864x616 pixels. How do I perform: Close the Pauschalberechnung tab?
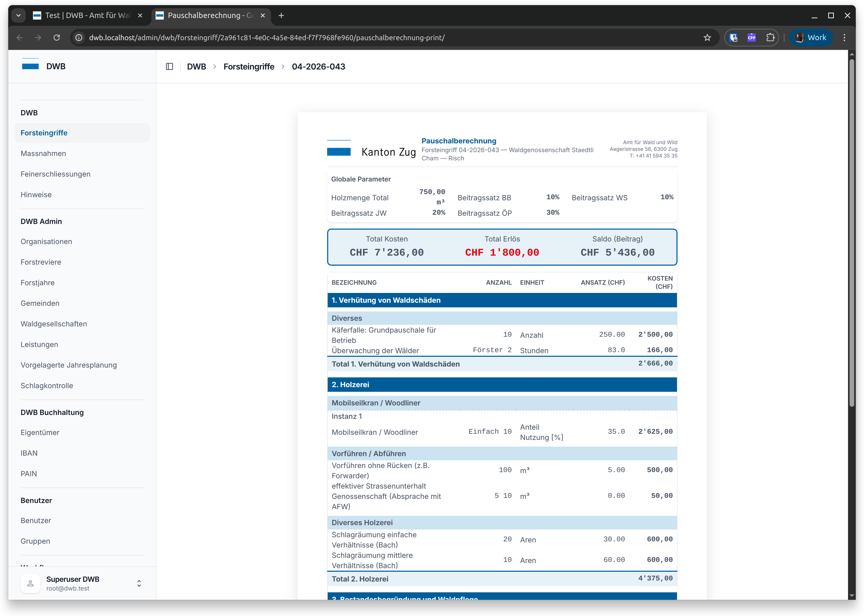point(263,15)
